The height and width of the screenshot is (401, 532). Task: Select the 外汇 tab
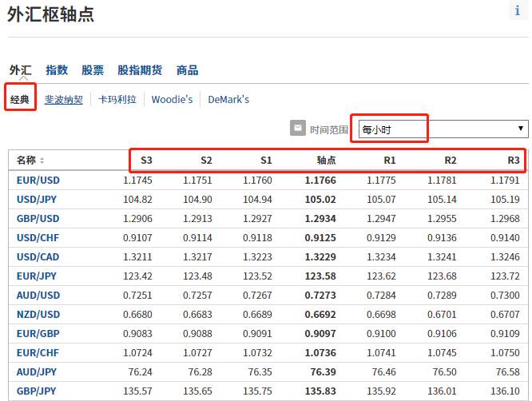point(20,70)
